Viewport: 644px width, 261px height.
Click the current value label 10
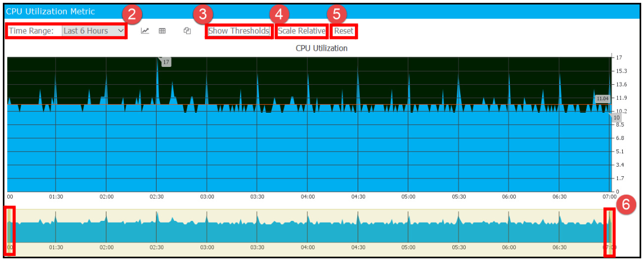pyautogui.click(x=617, y=118)
